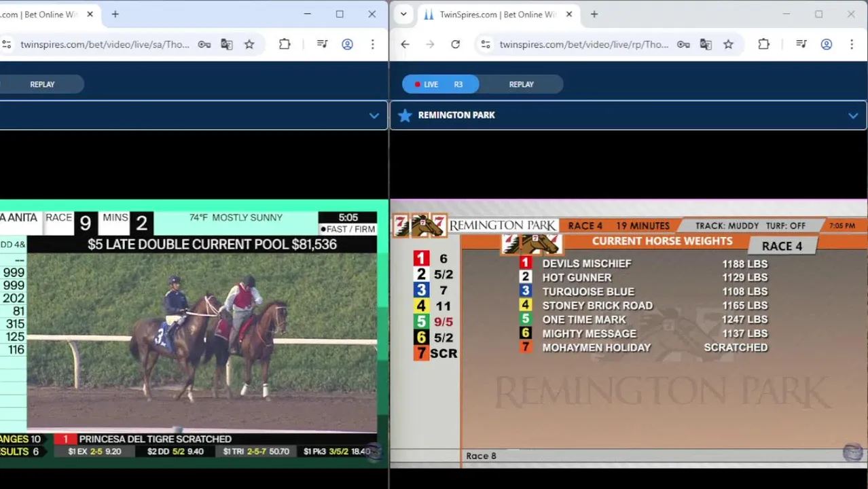868x489 pixels.
Task: Click the left TwinSpires tab title
Action: coord(39,14)
